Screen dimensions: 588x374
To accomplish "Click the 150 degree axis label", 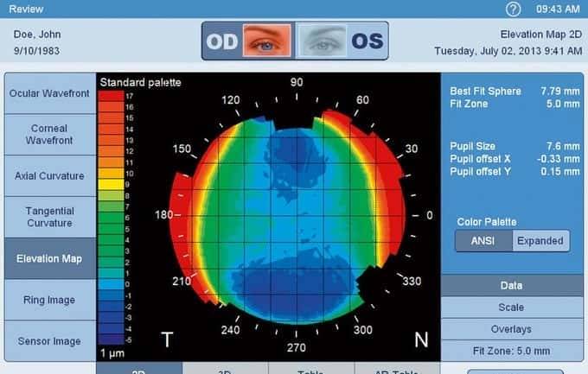I will [182, 149].
